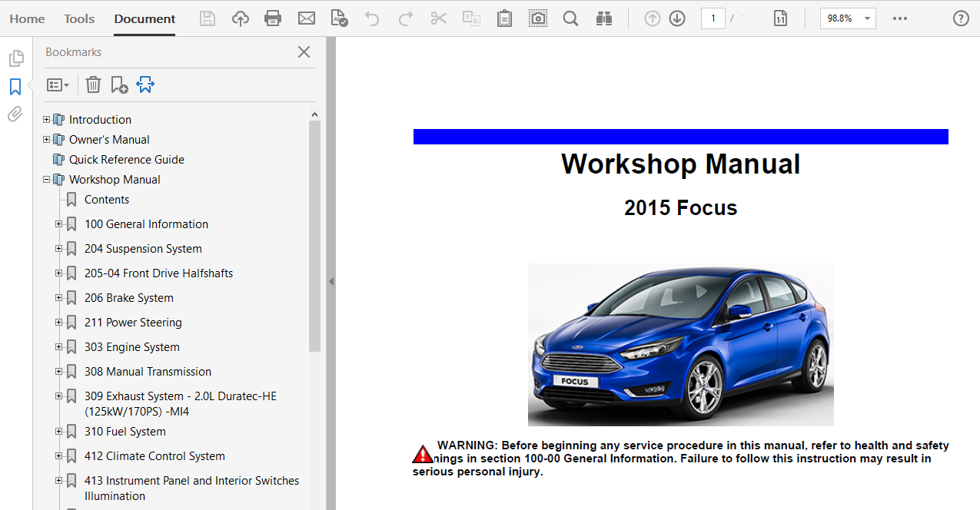980x510 pixels.
Task: Delete selected bookmark with trash icon
Action: tap(93, 84)
